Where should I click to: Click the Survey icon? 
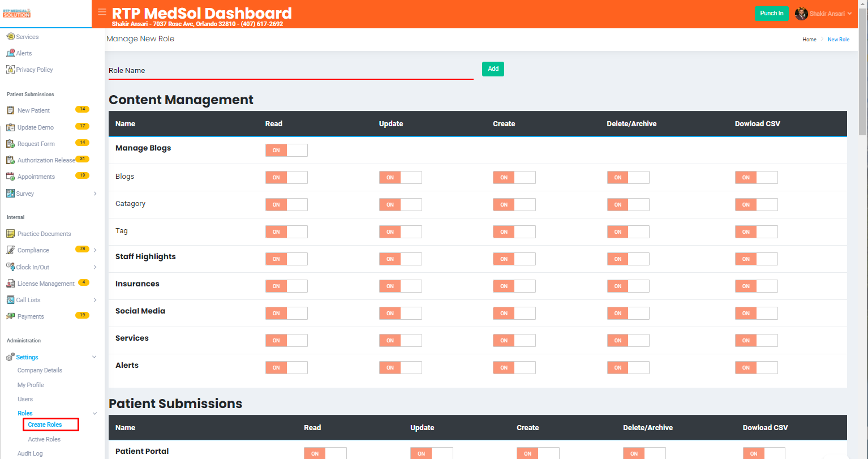click(10, 194)
